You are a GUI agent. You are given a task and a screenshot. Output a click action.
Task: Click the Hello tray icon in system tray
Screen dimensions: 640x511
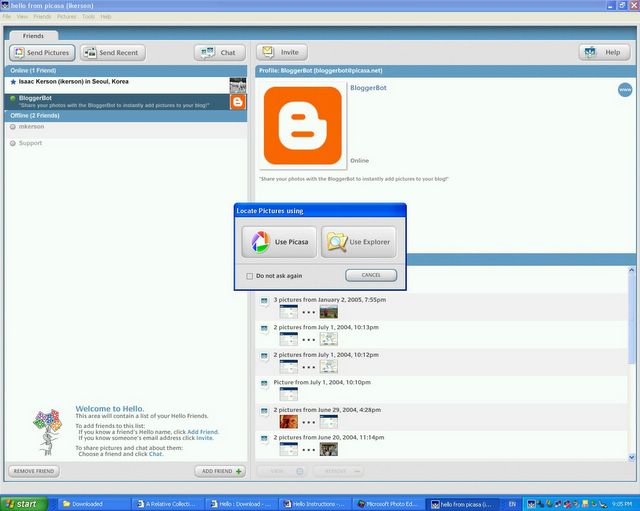pyautogui.click(x=531, y=504)
